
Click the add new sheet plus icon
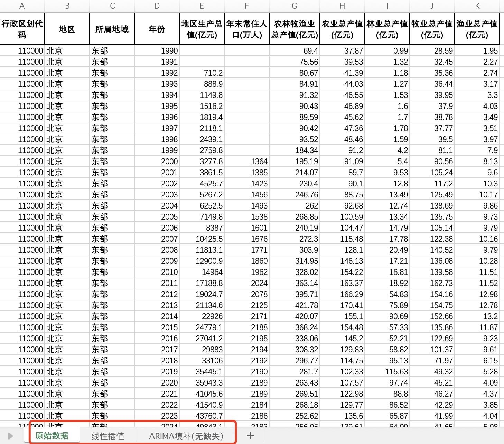point(250,436)
